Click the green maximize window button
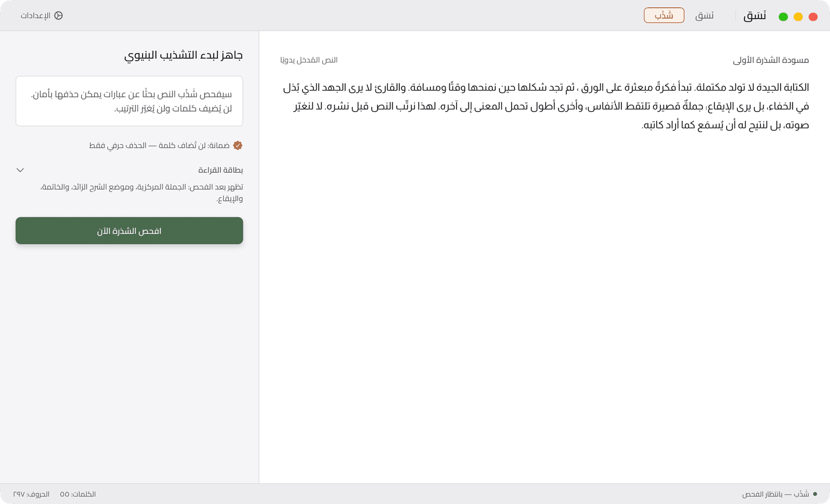Viewport: 830px width, 504px height. [783, 17]
